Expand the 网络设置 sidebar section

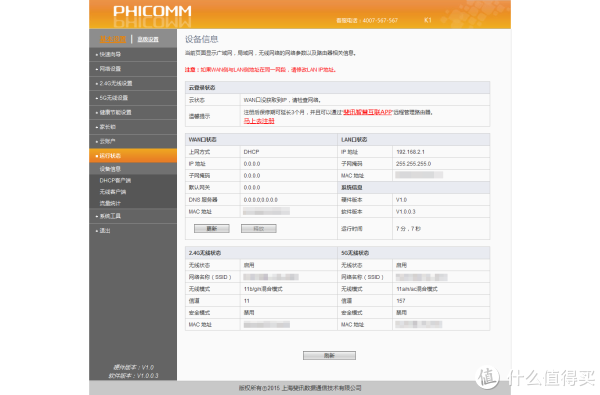coord(133,69)
